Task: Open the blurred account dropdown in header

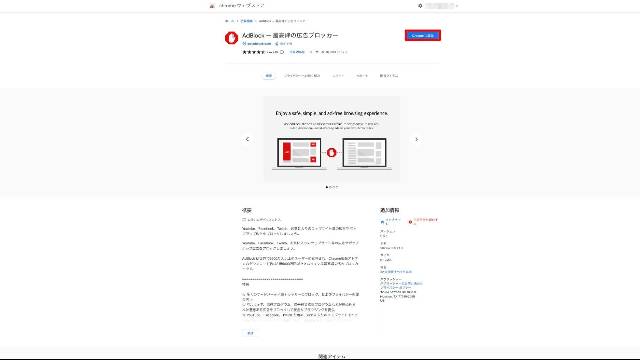Action: tap(442, 6)
